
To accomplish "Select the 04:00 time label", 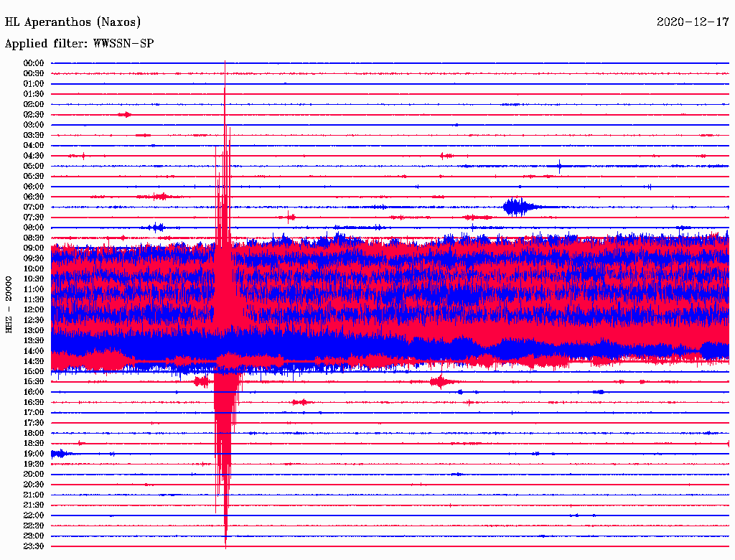I will [34, 146].
